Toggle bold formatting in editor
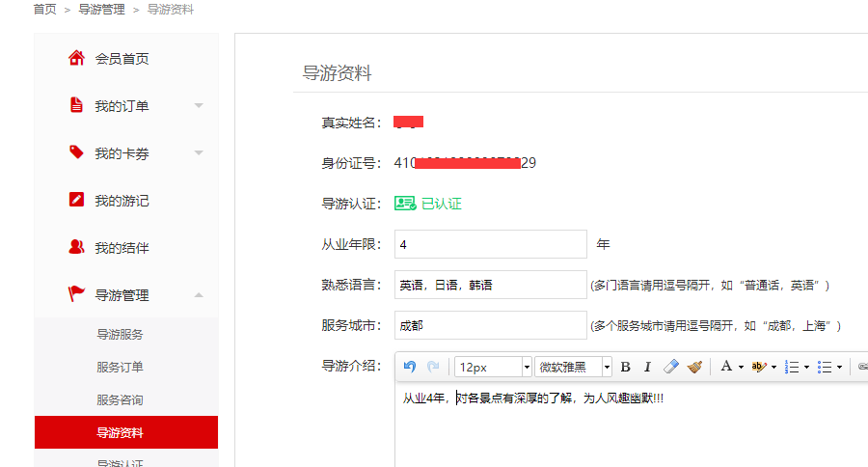The width and height of the screenshot is (868, 467). (x=625, y=367)
